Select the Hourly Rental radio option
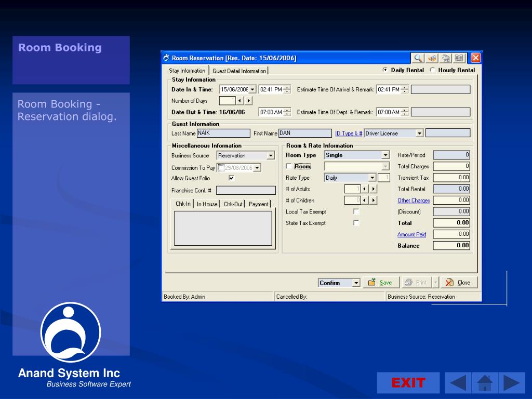The image size is (532, 399). (432, 70)
